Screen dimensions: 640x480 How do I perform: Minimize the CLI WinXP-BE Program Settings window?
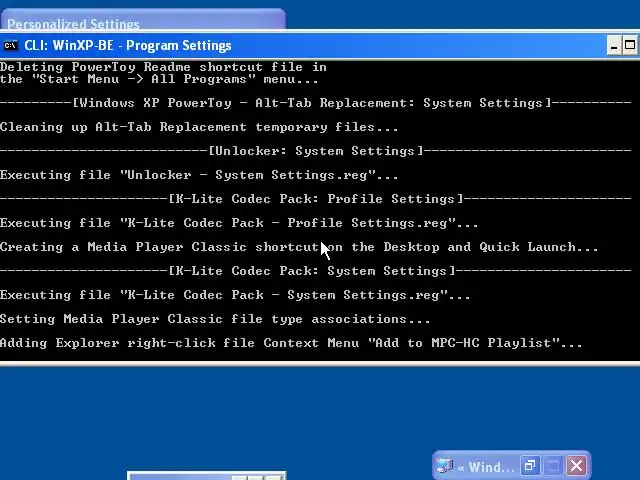[614, 45]
